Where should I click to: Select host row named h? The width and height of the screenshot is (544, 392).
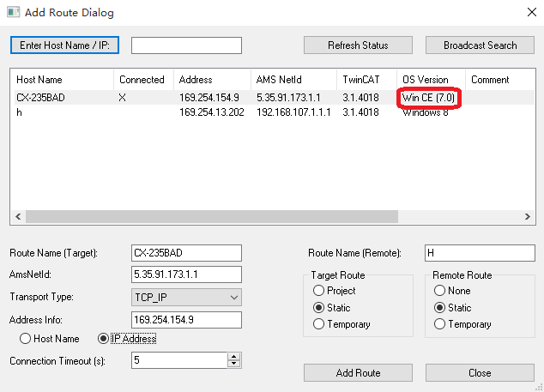(x=19, y=112)
